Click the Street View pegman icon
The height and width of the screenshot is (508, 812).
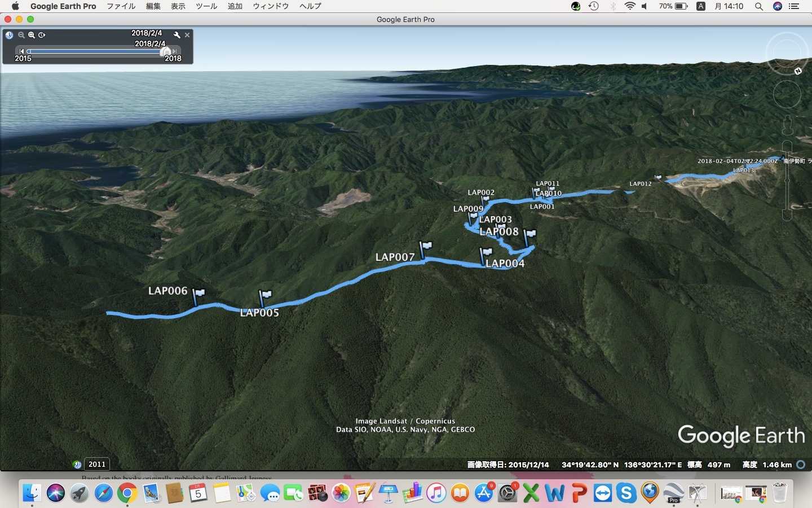tap(787, 125)
